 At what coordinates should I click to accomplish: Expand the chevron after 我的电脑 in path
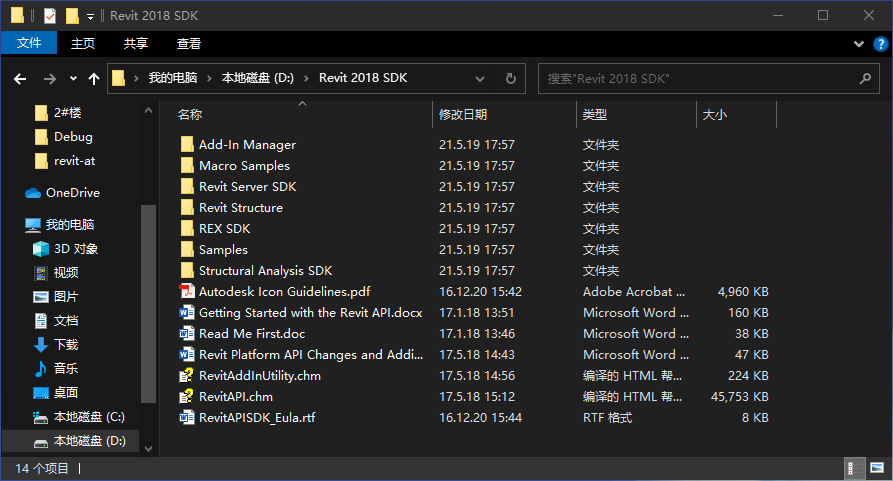pos(209,79)
